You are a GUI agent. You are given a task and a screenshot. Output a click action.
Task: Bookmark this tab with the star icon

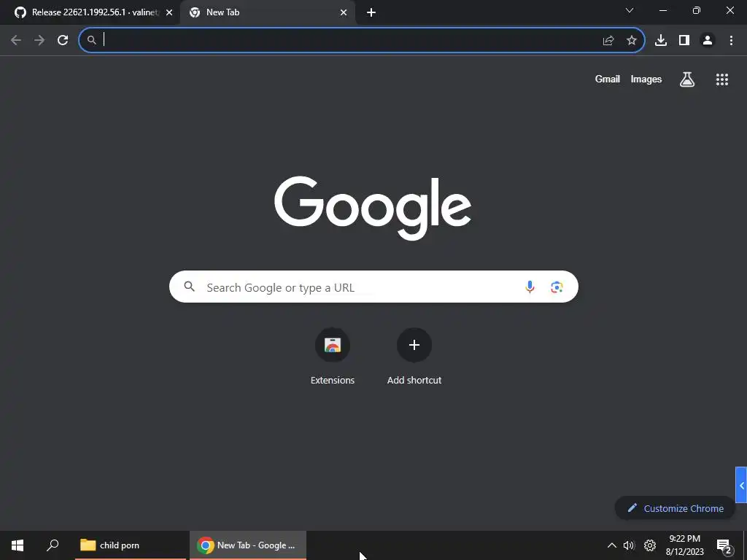(x=632, y=41)
